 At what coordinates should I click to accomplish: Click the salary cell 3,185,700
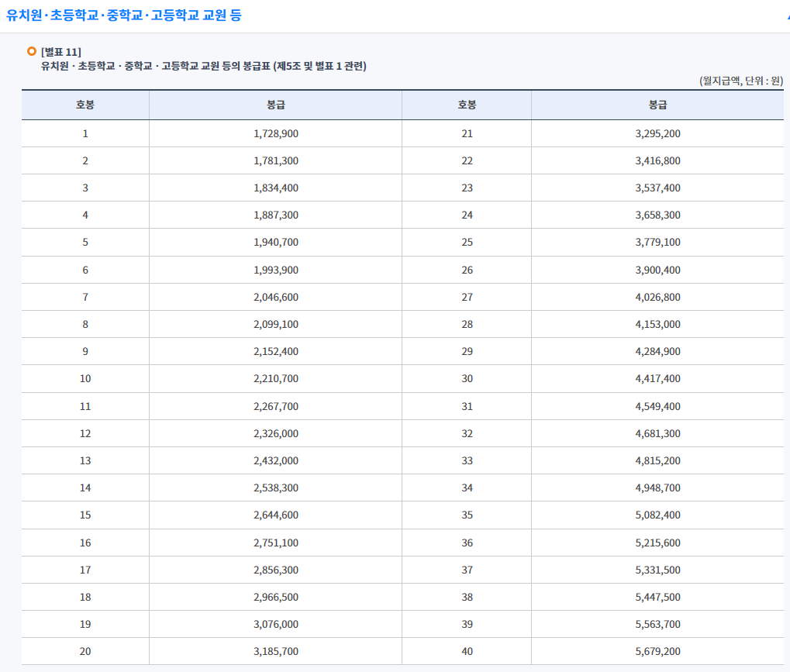275,652
